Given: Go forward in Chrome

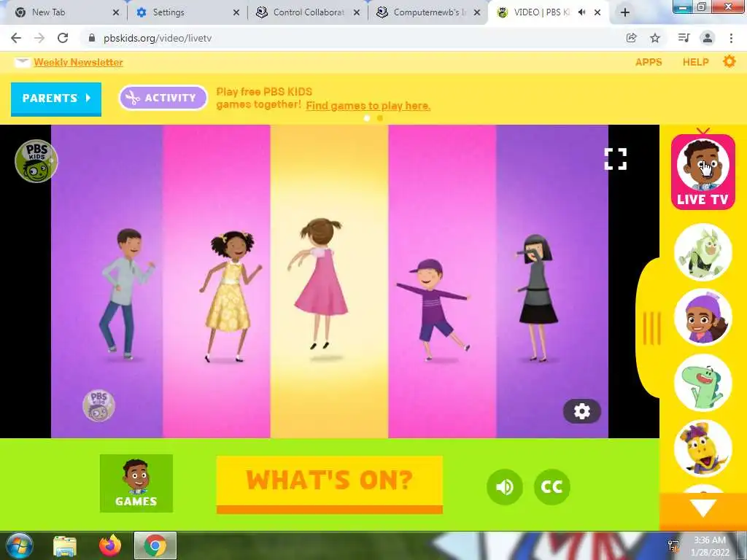Looking at the screenshot, I should (x=39, y=38).
